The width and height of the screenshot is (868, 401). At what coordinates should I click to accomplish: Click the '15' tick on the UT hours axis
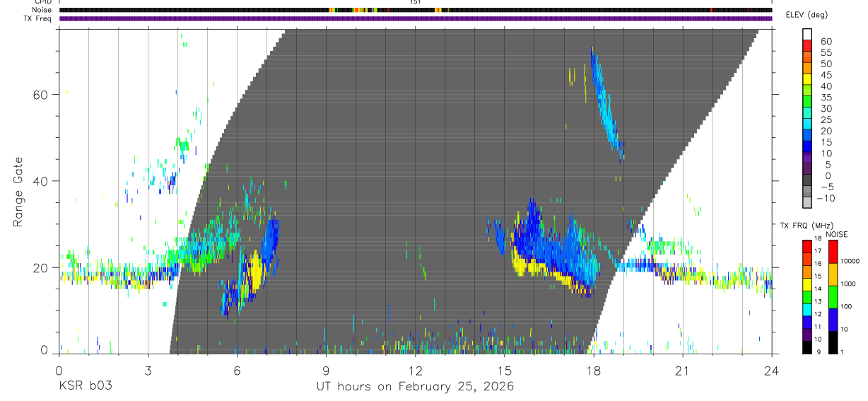pos(504,370)
